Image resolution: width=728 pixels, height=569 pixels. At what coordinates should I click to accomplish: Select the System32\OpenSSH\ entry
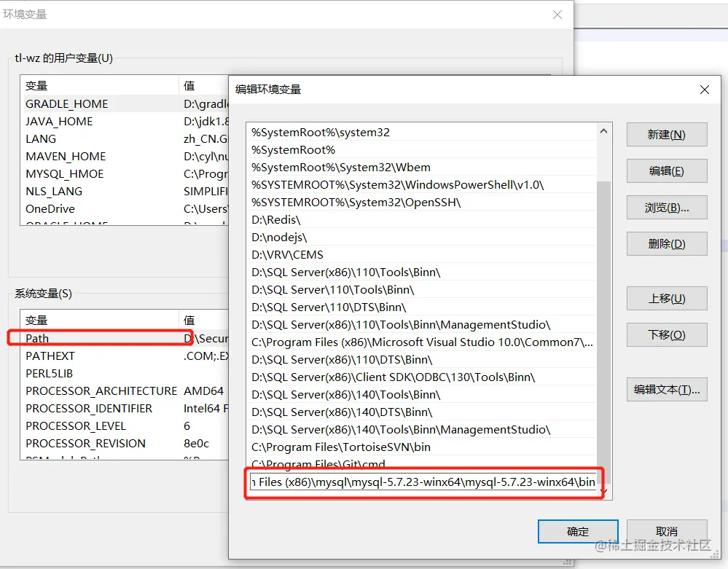click(422, 203)
